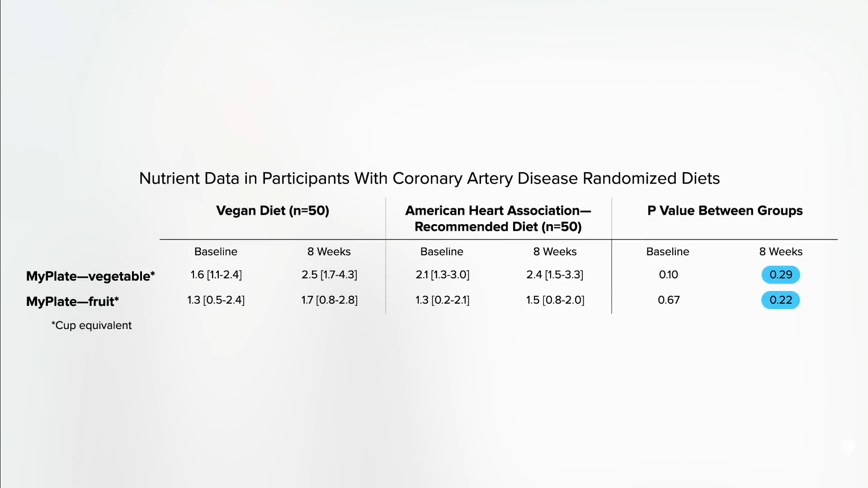Image resolution: width=868 pixels, height=488 pixels.
Task: Select the Vegan Diet (n=50) column header
Action: [273, 211]
